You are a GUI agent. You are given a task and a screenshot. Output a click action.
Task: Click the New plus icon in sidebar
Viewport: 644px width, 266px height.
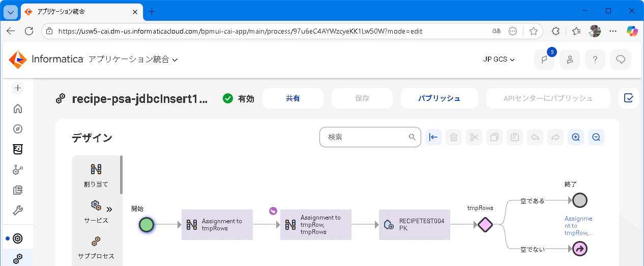(x=18, y=88)
